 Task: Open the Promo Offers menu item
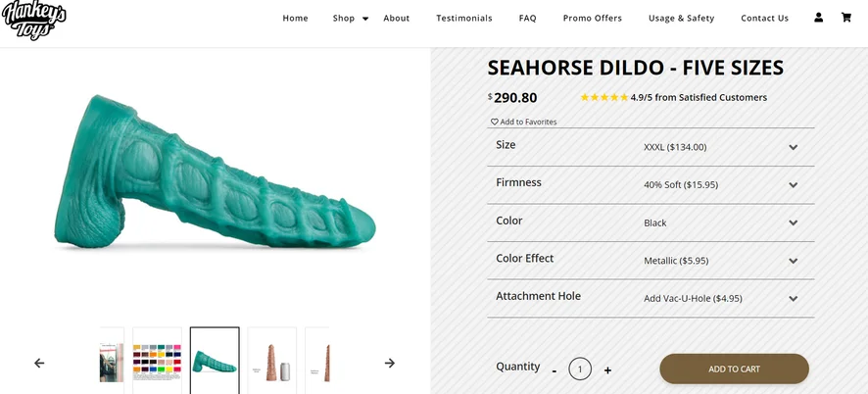tap(592, 19)
